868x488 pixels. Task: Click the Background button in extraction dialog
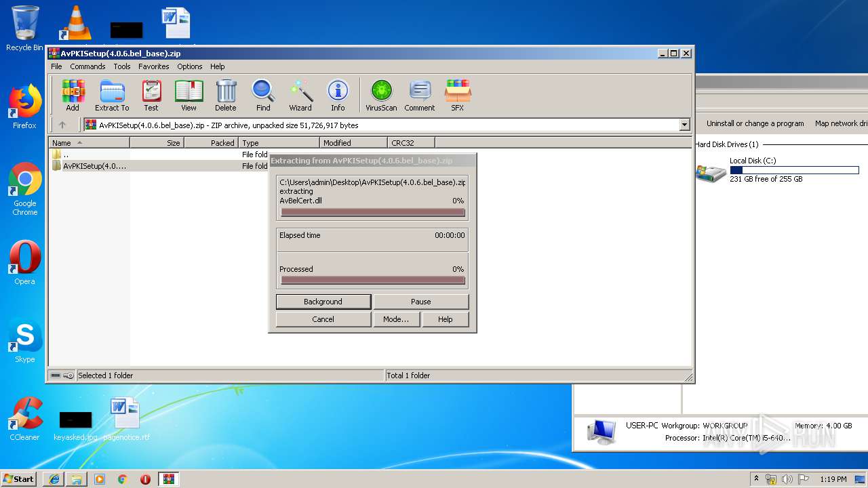tap(323, 302)
